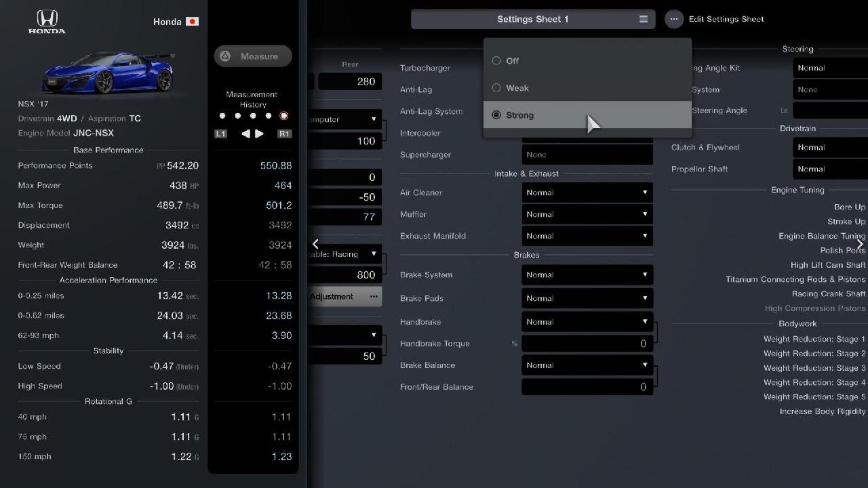Click the three dots on the Adjustment button
The image size is (868, 488).
[x=374, y=296]
